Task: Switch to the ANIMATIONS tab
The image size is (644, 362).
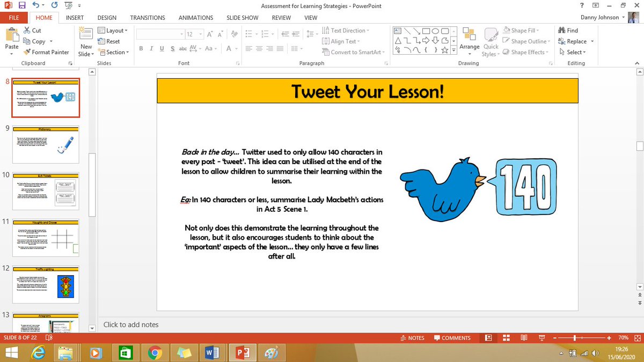Action: (x=196, y=18)
